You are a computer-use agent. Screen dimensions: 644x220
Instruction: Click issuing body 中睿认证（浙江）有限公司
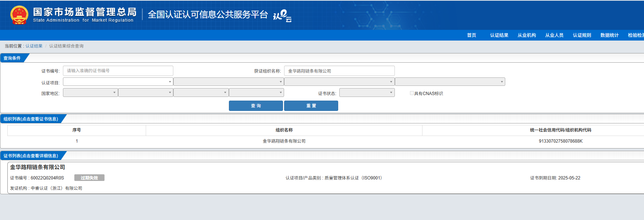(56, 188)
